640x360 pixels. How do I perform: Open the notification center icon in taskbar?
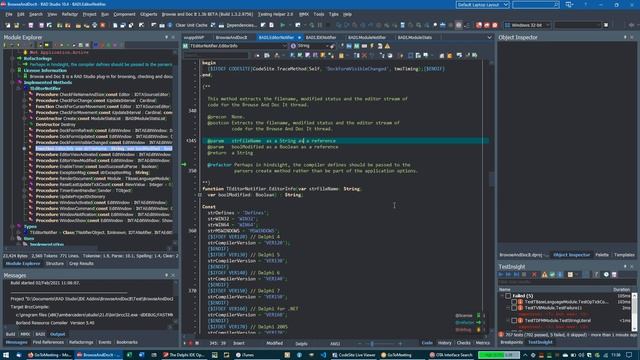click(x=629, y=355)
